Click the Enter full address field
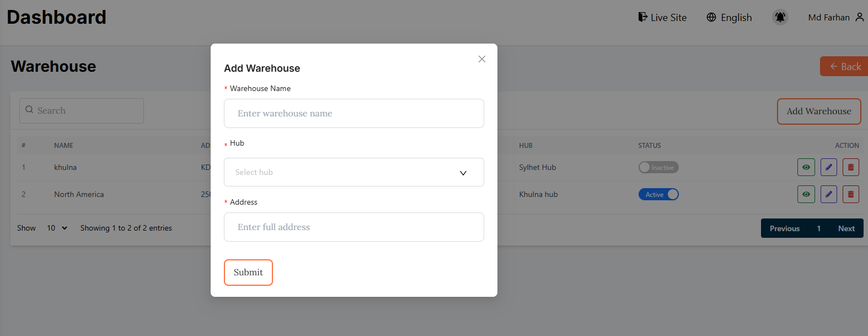This screenshot has height=336, width=868. pos(353,227)
